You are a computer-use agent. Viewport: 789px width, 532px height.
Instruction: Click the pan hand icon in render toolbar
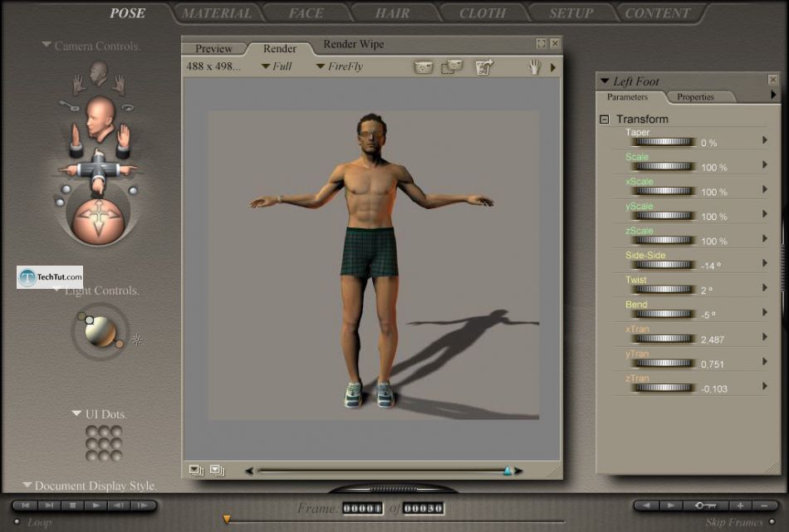coord(534,67)
